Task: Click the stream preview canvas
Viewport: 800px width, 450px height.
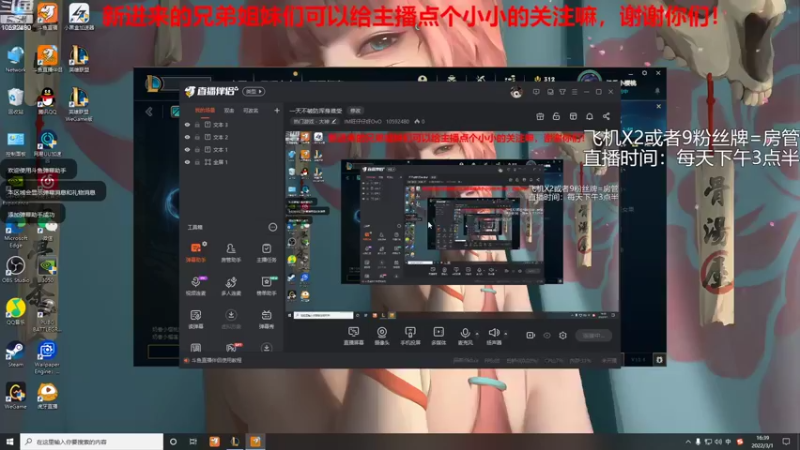Action: (x=453, y=224)
